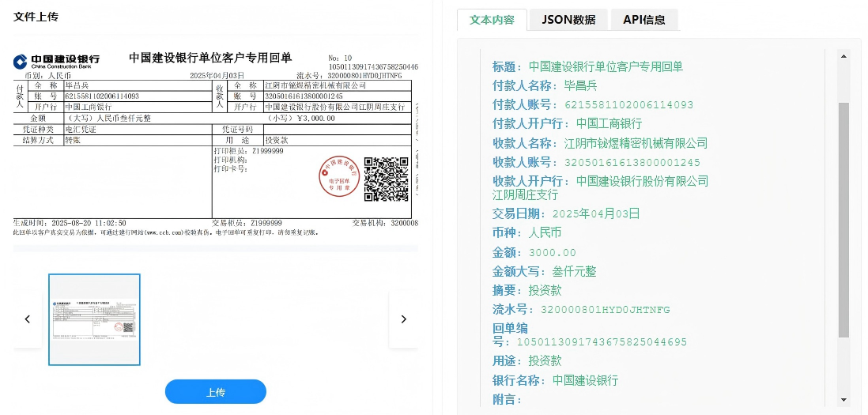Viewport: 868px width, 415px height.
Task: Click the 回单编号 number value
Action: pos(602,342)
